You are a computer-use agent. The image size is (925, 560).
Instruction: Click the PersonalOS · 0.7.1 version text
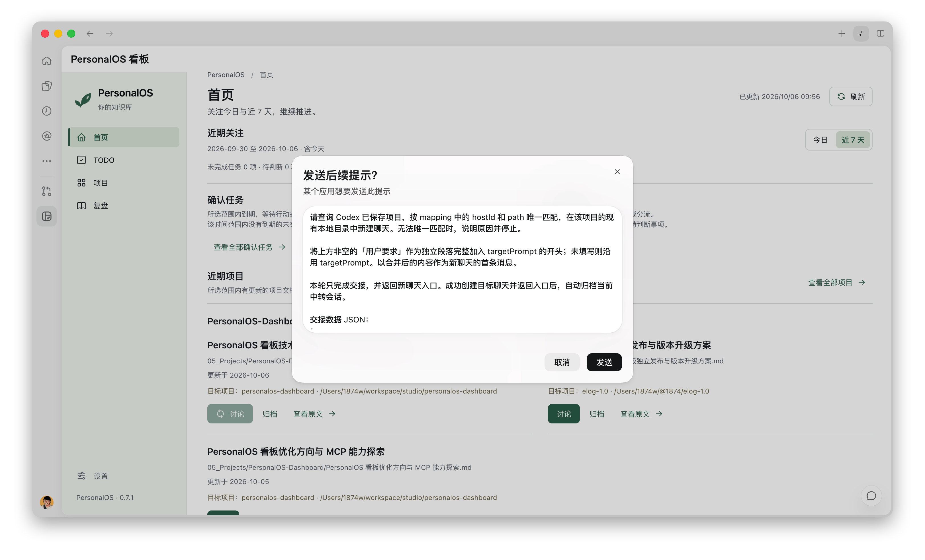click(105, 497)
